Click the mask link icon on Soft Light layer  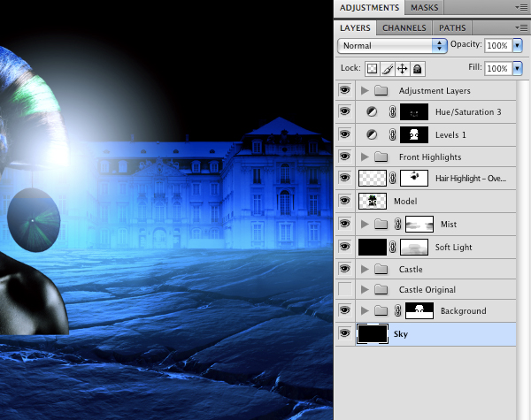[x=392, y=247]
